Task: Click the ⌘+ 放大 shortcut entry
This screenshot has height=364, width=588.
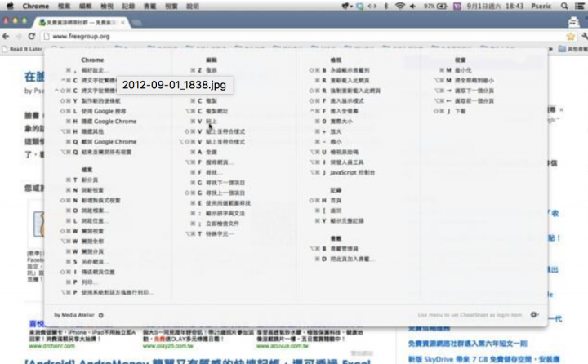Action: coord(328,131)
